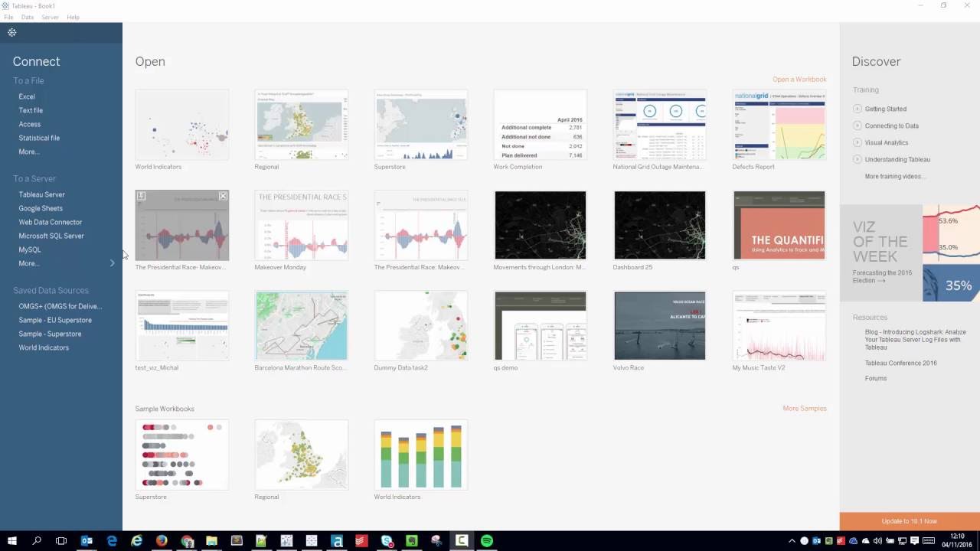Open Skype from the taskbar
980x551 pixels.
tap(387, 540)
